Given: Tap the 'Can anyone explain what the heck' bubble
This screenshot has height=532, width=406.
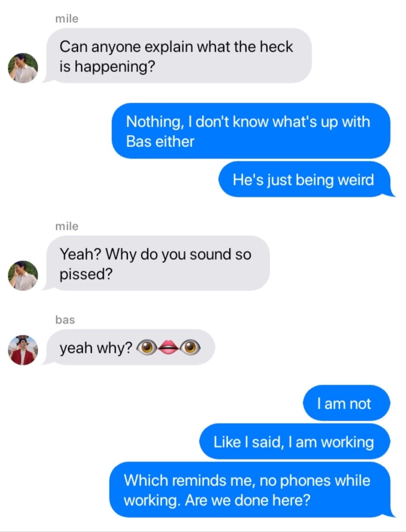Looking at the screenshot, I should [178, 56].
